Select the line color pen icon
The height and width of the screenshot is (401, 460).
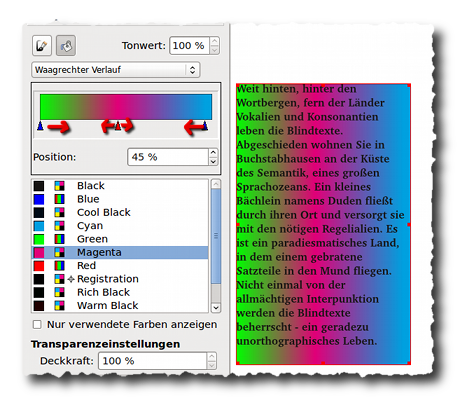pyautogui.click(x=42, y=45)
